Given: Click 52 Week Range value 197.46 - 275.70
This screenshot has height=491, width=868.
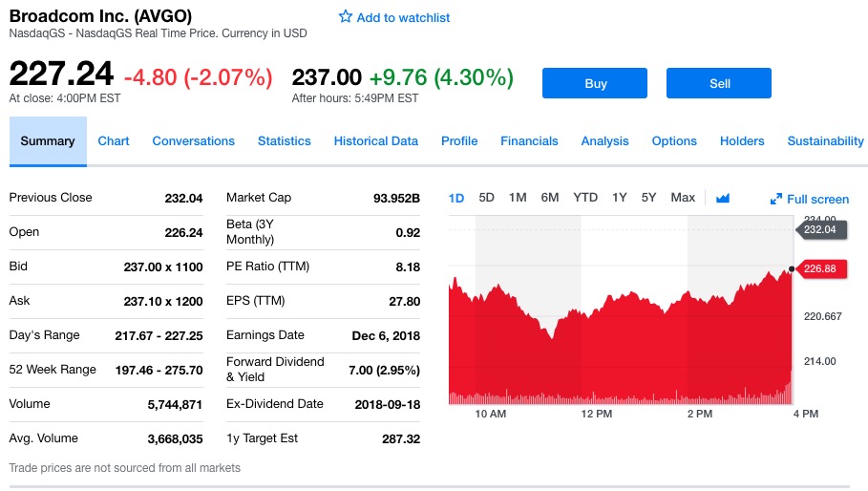Looking at the screenshot, I should [x=159, y=370].
